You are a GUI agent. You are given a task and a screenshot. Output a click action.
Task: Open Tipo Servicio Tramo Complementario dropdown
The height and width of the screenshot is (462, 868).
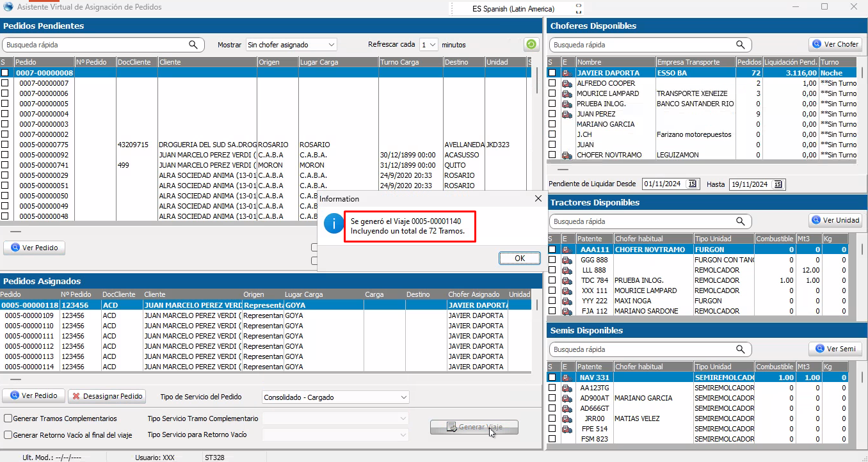tap(335, 418)
